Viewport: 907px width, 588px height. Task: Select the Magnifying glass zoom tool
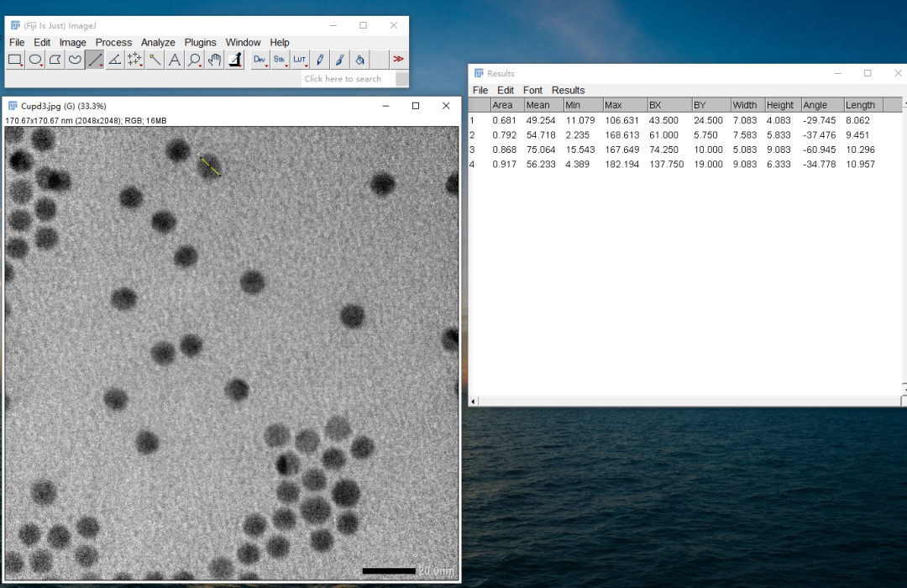pos(195,60)
